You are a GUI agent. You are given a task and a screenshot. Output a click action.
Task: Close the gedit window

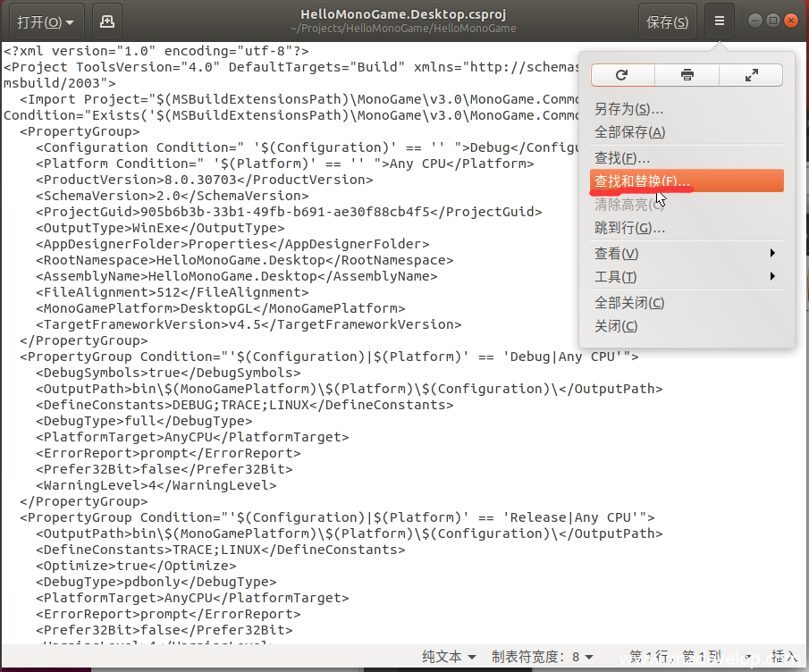point(792,21)
